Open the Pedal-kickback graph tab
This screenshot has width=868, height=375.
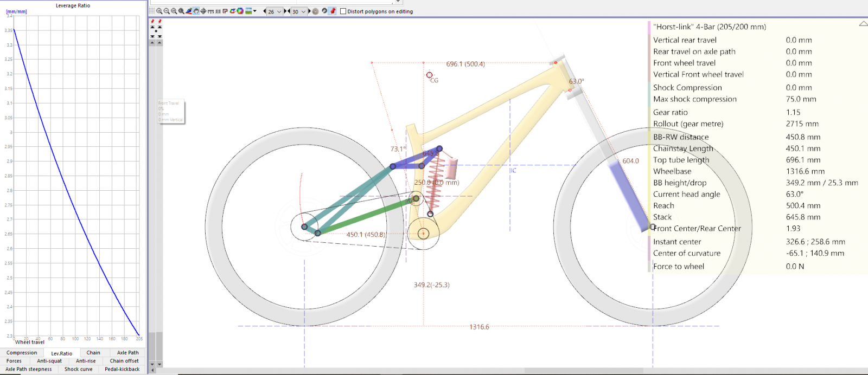[122, 369]
